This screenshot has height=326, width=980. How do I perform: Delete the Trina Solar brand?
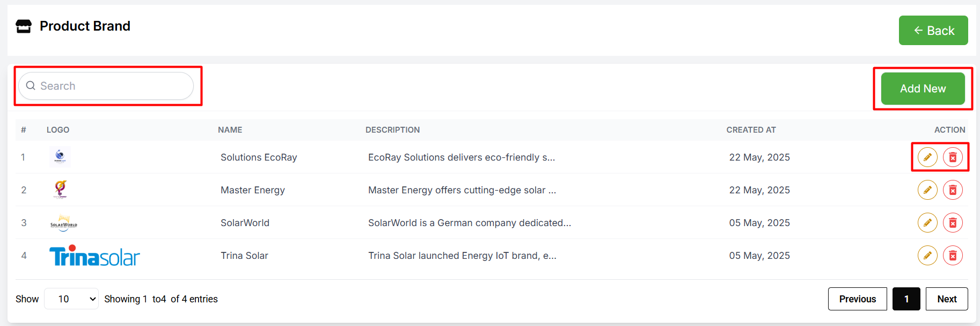coord(953,256)
